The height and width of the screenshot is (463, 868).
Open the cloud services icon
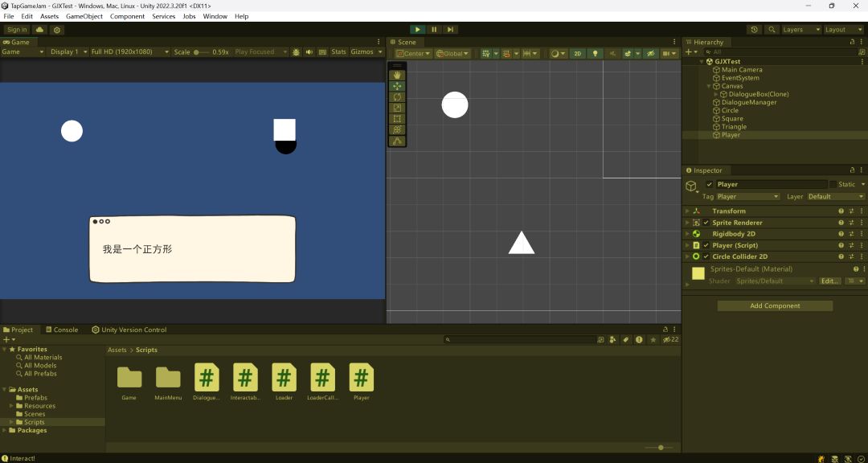(x=39, y=30)
